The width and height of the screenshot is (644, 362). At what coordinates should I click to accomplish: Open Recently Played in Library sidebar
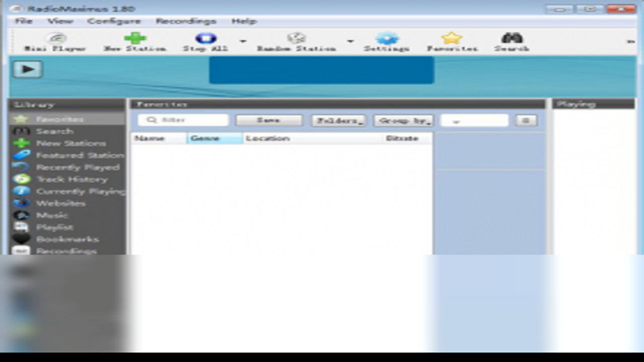coord(67,167)
